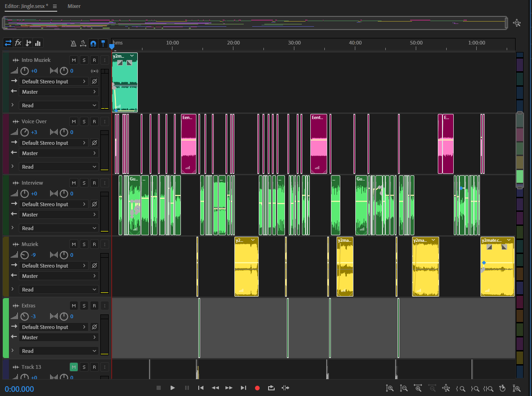Click the vertical scrollbar thumb

(519, 150)
